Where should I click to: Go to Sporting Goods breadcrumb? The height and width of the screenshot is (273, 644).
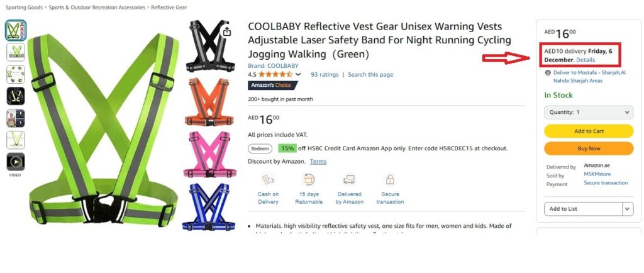[24, 8]
